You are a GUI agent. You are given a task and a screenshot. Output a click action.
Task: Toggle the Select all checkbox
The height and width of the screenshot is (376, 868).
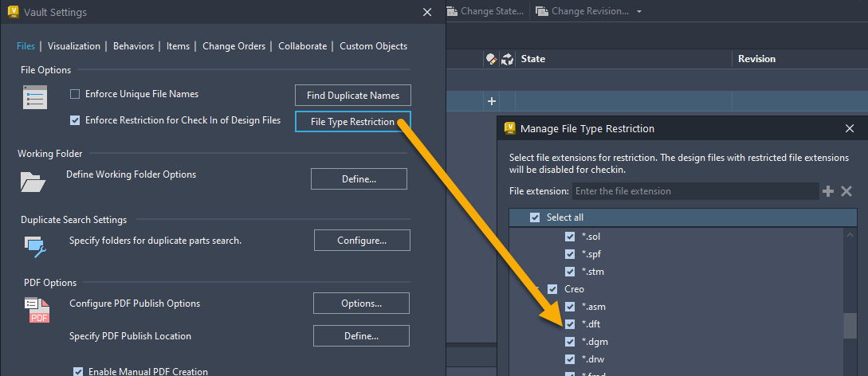click(535, 217)
